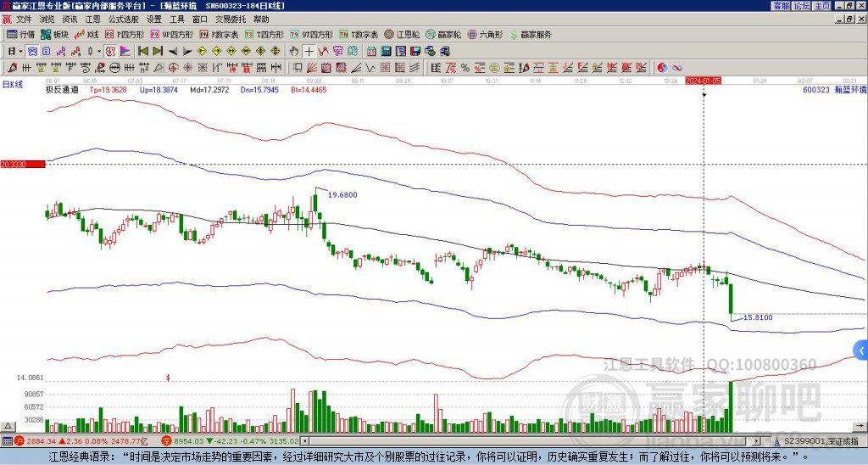
Task: Open the T数字表 tool
Action: point(359,35)
